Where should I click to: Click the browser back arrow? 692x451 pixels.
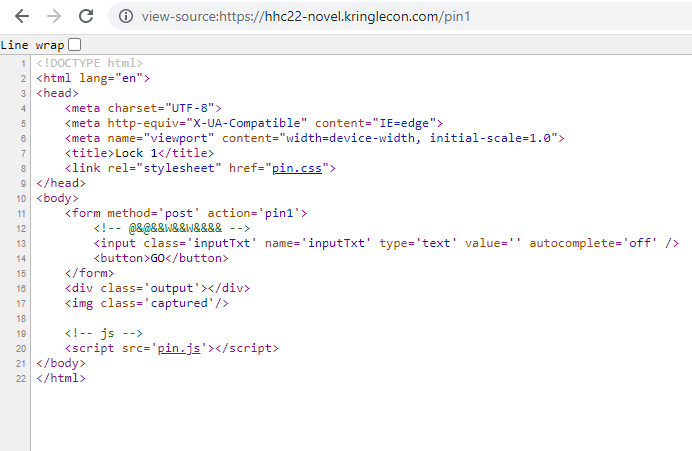(x=21, y=16)
